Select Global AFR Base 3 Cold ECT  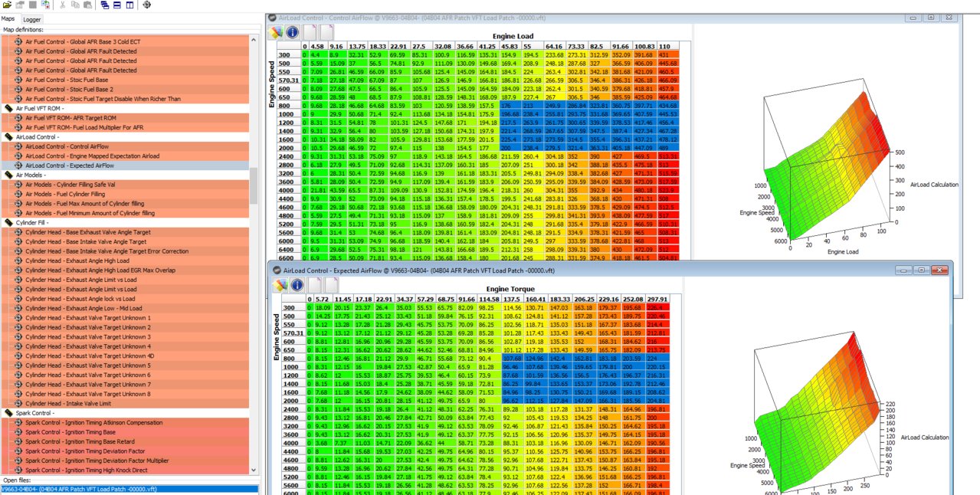(125, 41)
